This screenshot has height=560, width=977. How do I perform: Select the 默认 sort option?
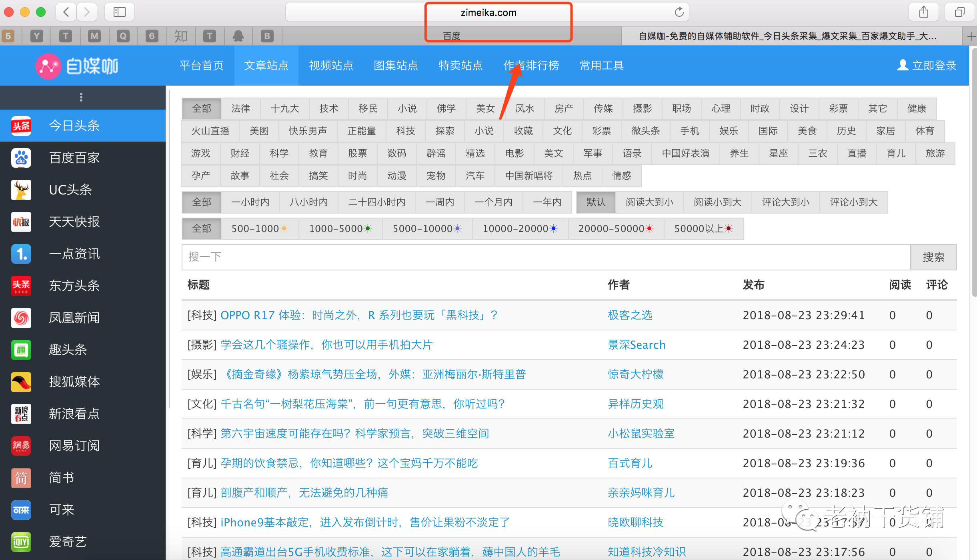tap(596, 202)
